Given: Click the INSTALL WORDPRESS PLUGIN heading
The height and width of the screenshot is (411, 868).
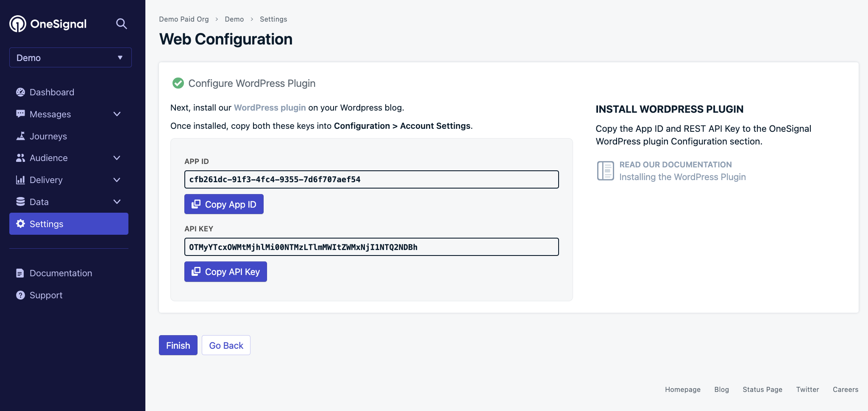Looking at the screenshot, I should click(x=670, y=109).
